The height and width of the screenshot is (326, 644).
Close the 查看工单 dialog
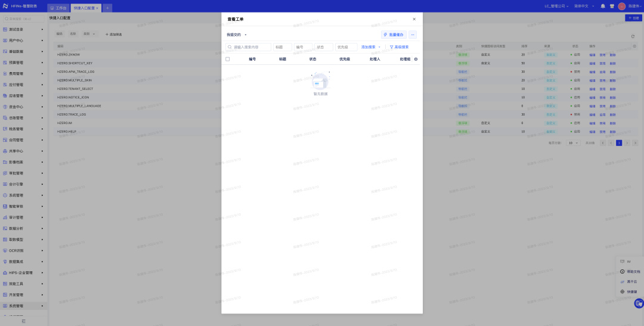[x=414, y=19]
